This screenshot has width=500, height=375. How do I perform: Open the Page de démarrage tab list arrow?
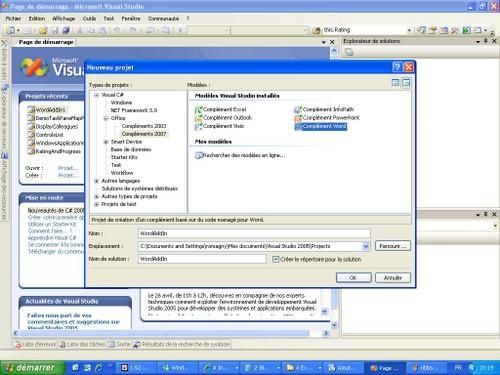click(323, 42)
